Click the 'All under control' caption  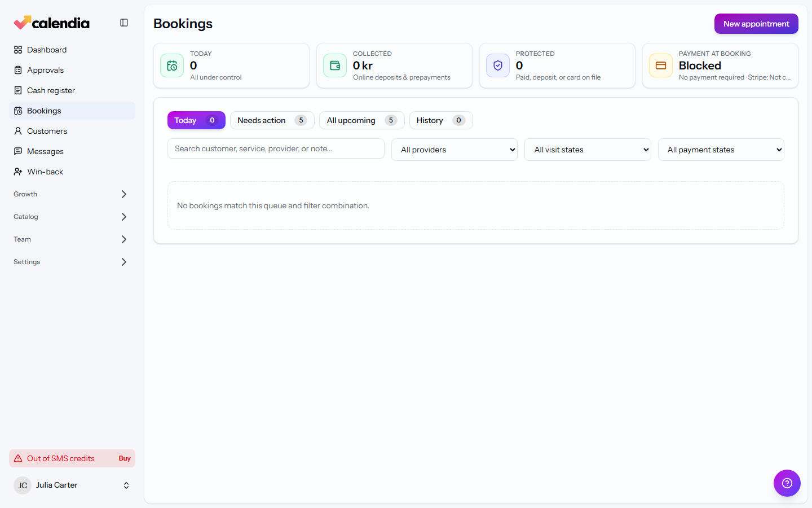click(x=215, y=77)
